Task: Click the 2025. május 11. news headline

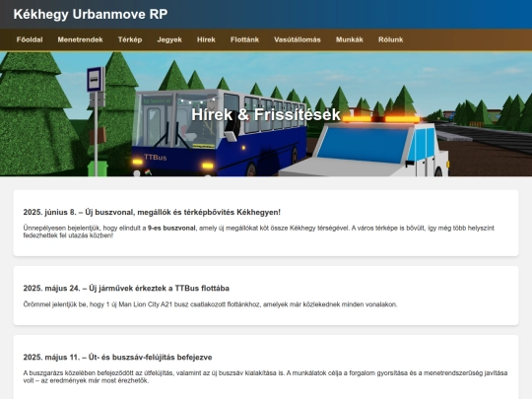Action: pos(117,358)
